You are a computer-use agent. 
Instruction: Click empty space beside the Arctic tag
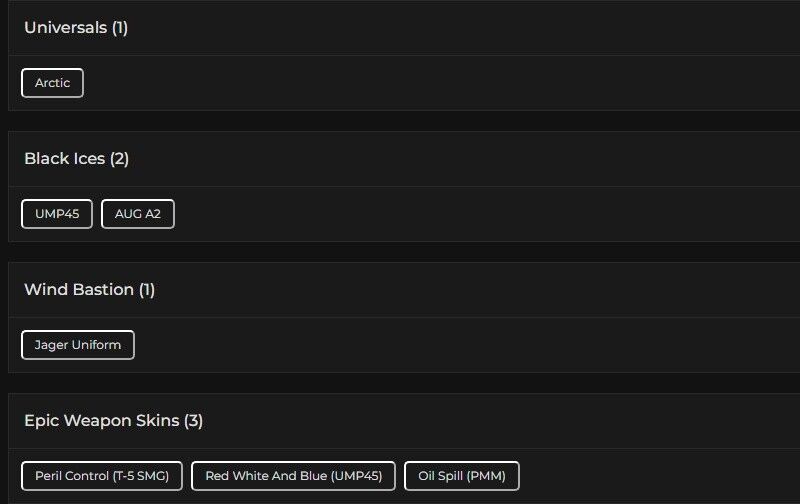pyautogui.click(x=400, y=83)
